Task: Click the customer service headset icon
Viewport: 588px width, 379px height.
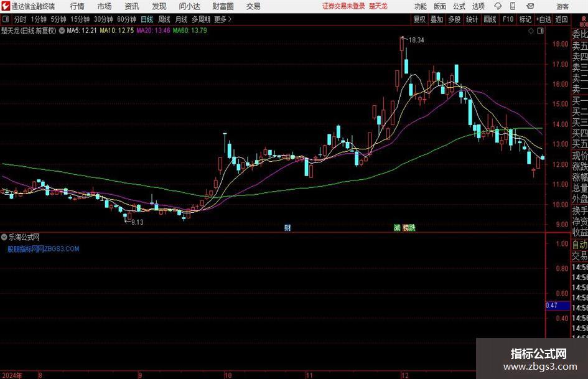Action: pos(498,6)
